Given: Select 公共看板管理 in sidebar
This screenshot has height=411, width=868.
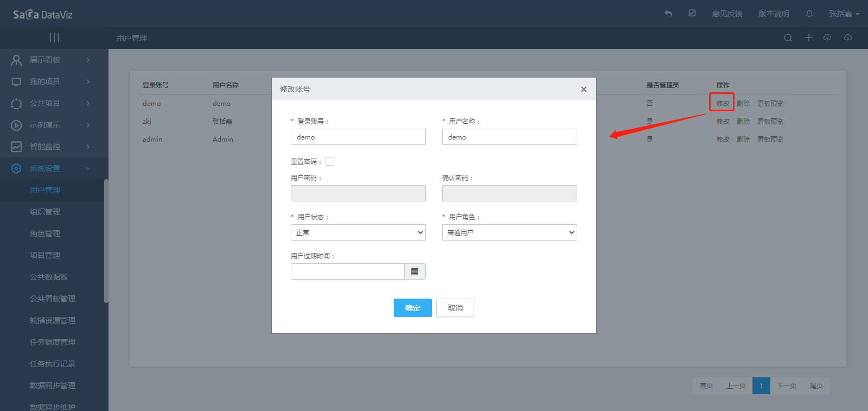Looking at the screenshot, I should [x=53, y=299].
